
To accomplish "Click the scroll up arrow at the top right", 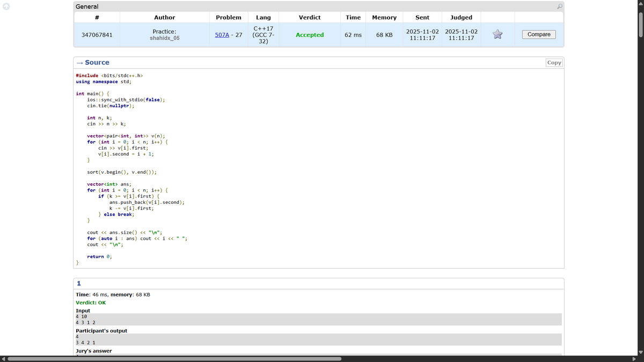I will (640, 3).
